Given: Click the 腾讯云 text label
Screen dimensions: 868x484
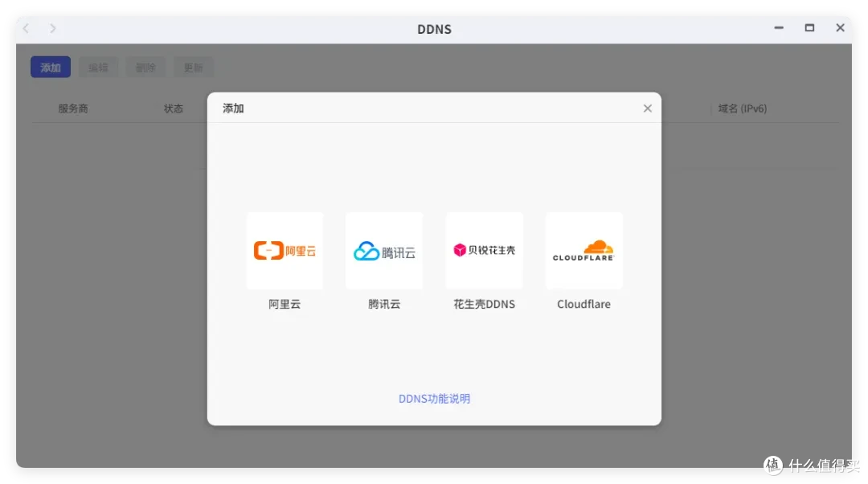Looking at the screenshot, I should click(x=384, y=304).
